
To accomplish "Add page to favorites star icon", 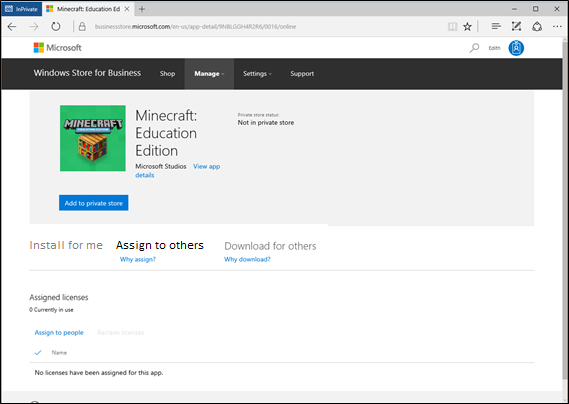I will click(x=467, y=26).
